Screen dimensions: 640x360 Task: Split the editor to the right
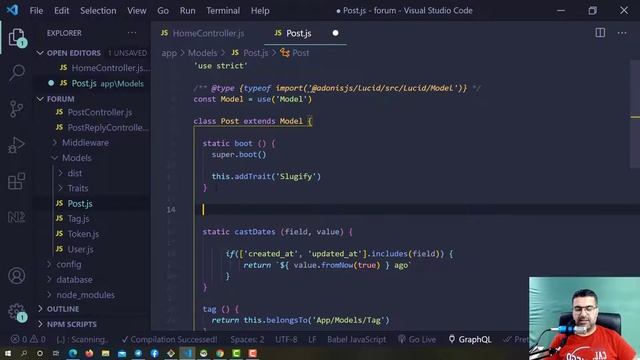pos(600,33)
